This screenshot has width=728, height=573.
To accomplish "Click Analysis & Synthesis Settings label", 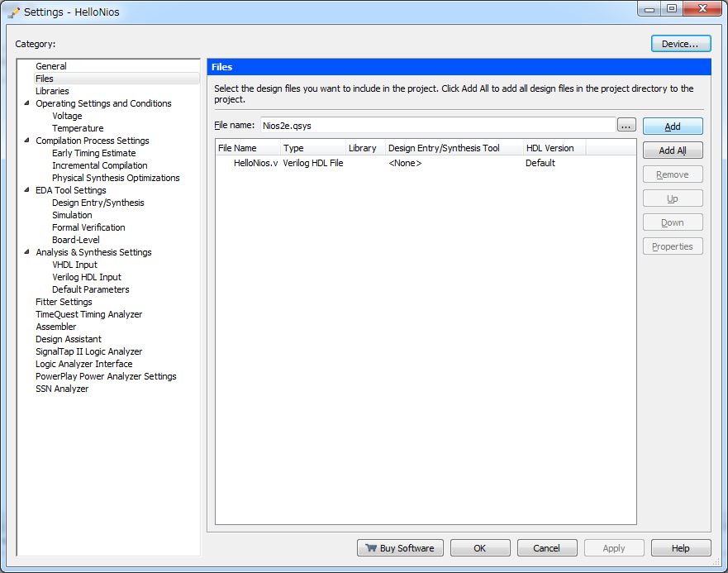I will [x=93, y=252].
